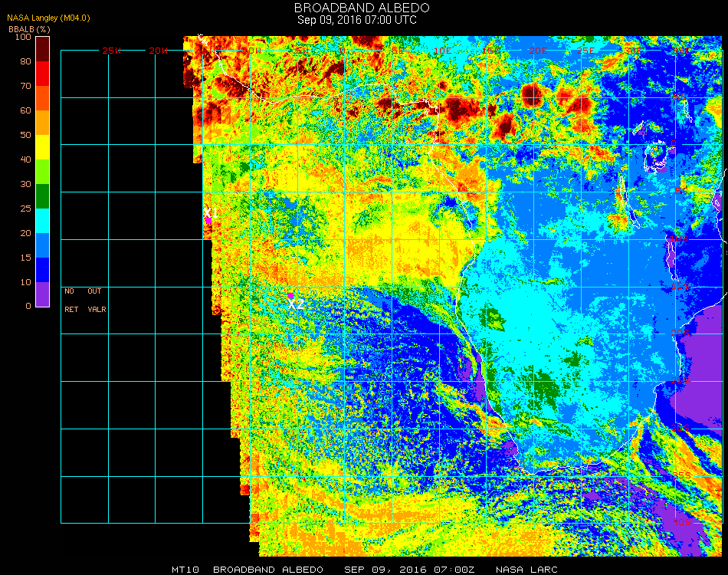Click the '25S' latitude label
The width and height of the screenshot is (728, 575).
coord(680,380)
